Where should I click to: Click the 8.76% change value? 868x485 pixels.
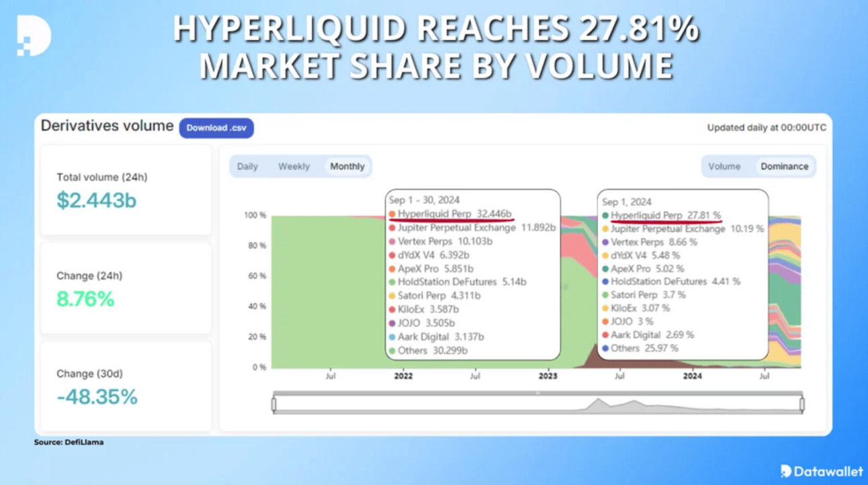pos(85,299)
